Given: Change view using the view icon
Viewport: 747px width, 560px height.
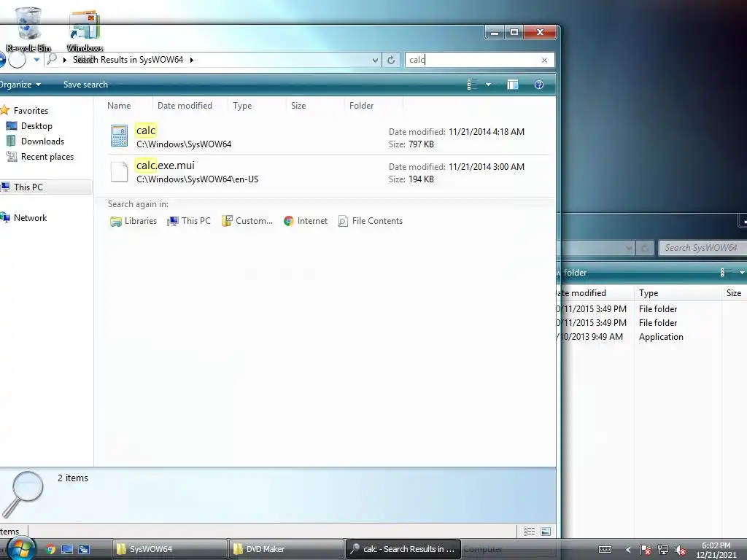Looking at the screenshot, I should [472, 85].
